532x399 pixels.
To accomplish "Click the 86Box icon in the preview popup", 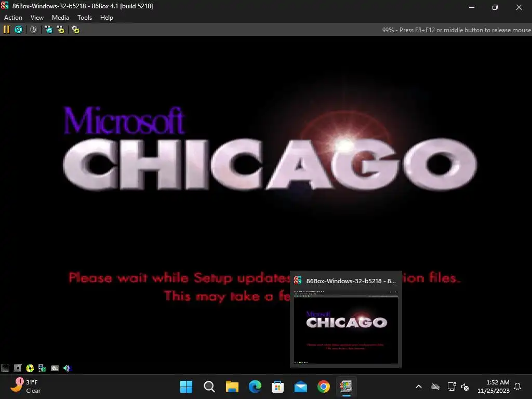I will pyautogui.click(x=298, y=281).
